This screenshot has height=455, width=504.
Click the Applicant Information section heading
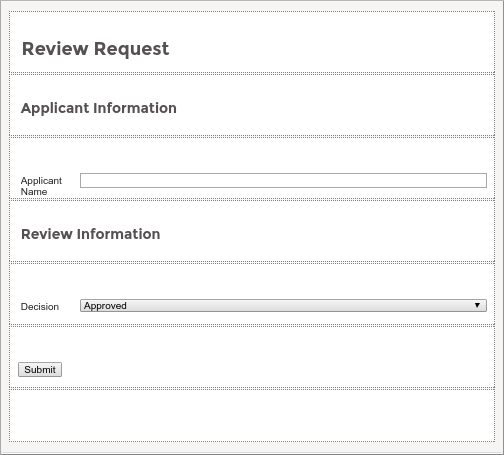(99, 108)
